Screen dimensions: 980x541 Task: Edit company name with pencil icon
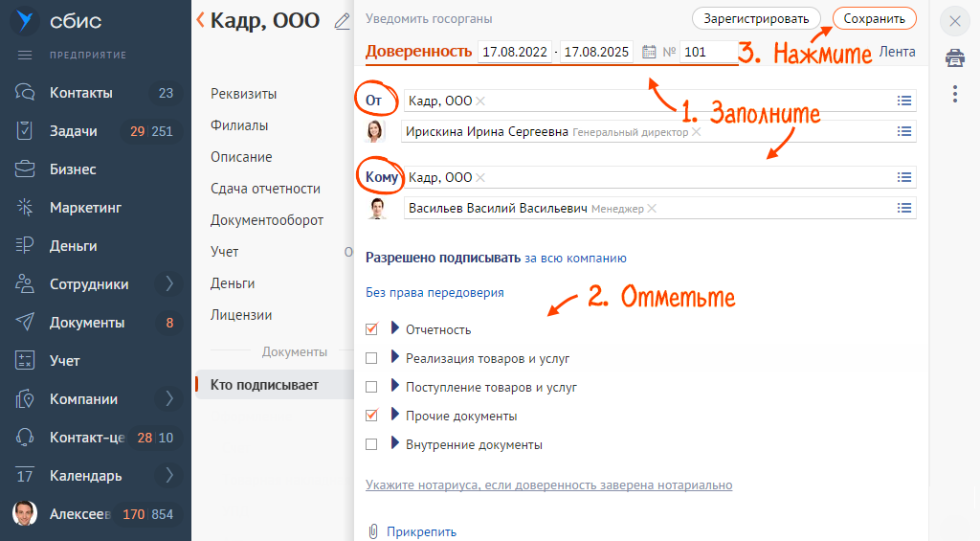pyautogui.click(x=342, y=21)
